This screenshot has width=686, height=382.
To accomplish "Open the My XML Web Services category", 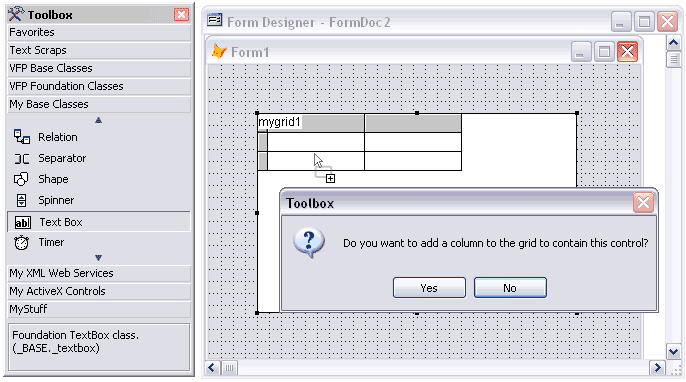I will pyautogui.click(x=99, y=273).
